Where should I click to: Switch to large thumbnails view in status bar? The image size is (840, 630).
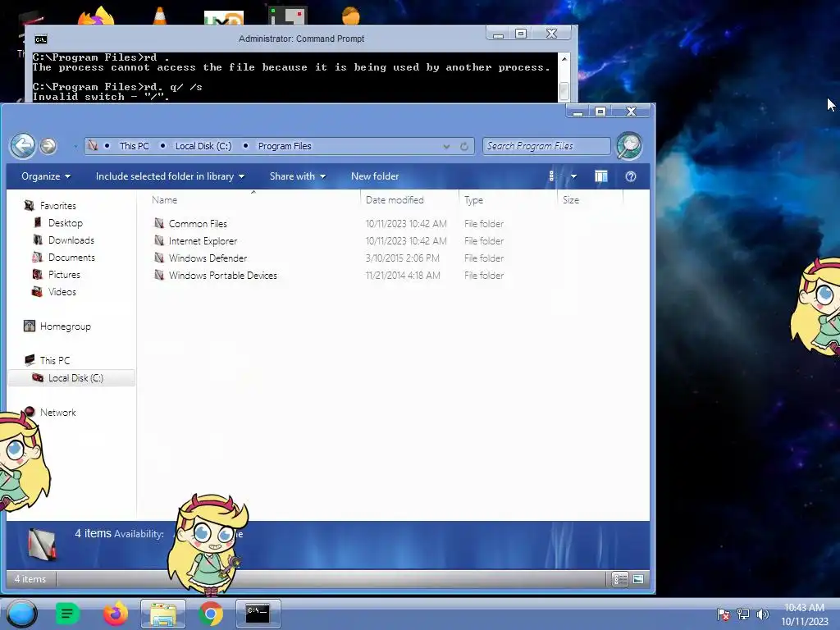tap(638, 579)
